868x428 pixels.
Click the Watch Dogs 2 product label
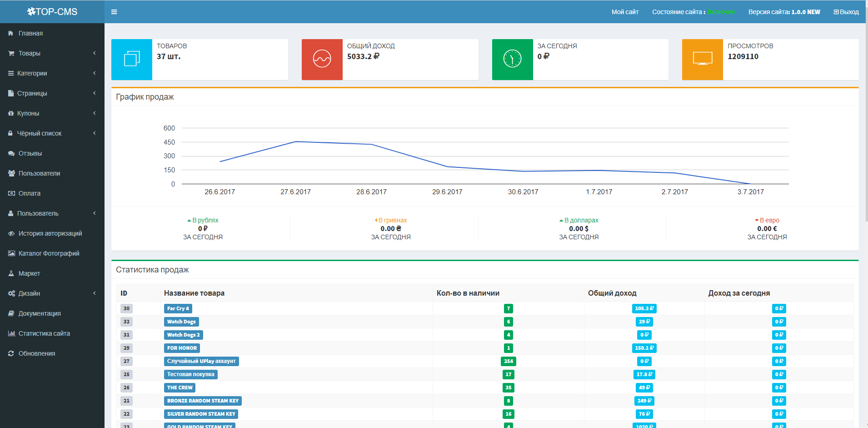click(184, 335)
